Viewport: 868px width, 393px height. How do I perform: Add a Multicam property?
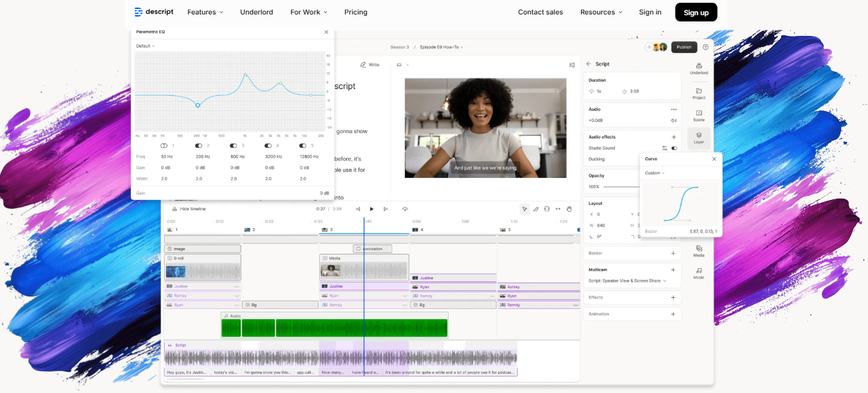coord(674,270)
